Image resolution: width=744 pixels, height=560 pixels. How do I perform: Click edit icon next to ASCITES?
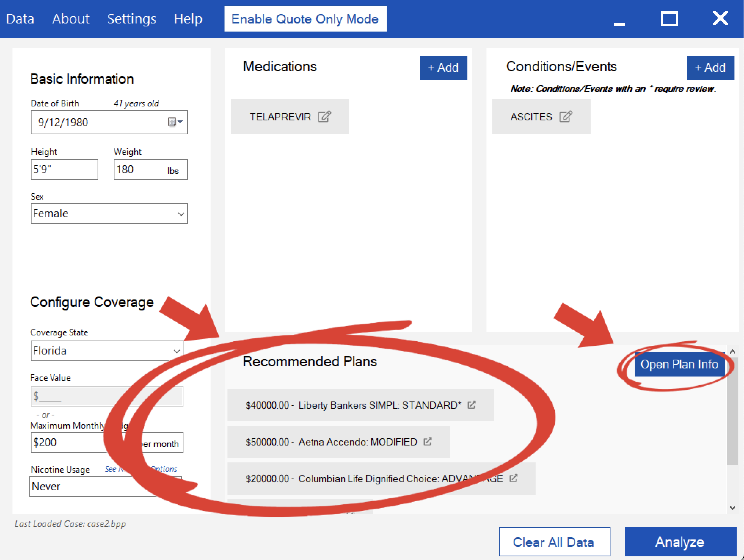(565, 117)
